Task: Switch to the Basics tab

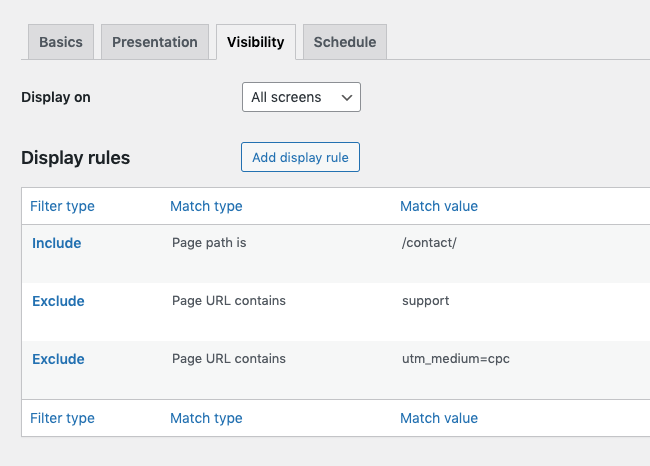Action: tap(61, 42)
